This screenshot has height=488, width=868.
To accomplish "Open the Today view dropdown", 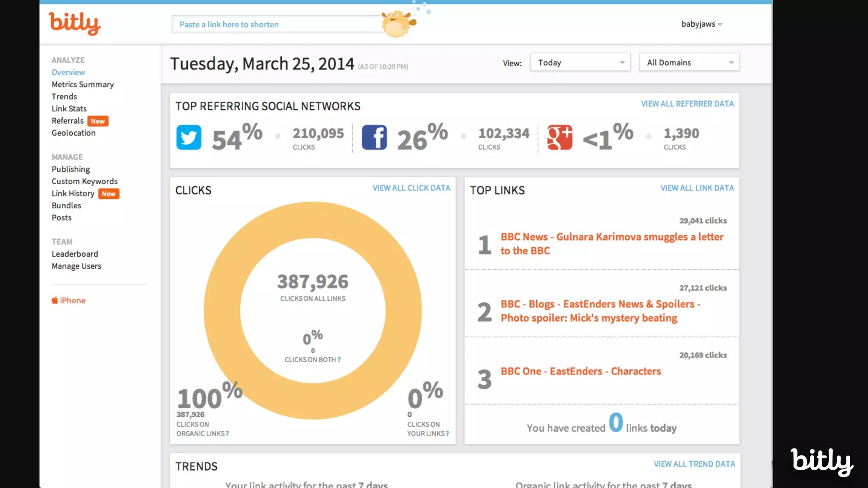I will [x=580, y=63].
